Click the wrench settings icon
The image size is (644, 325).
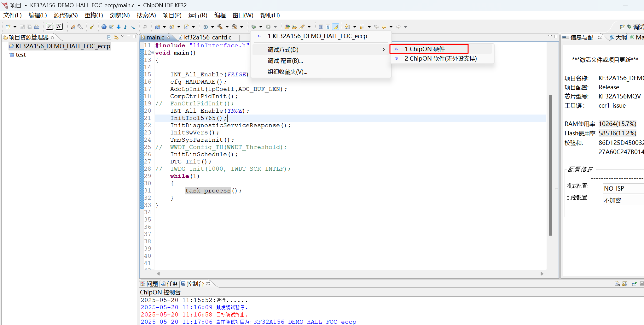[80, 27]
